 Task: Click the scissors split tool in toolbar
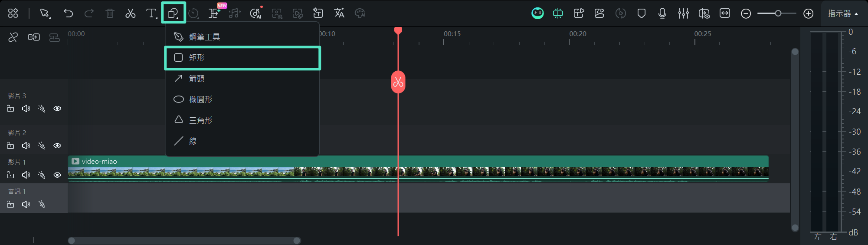pyautogui.click(x=130, y=13)
